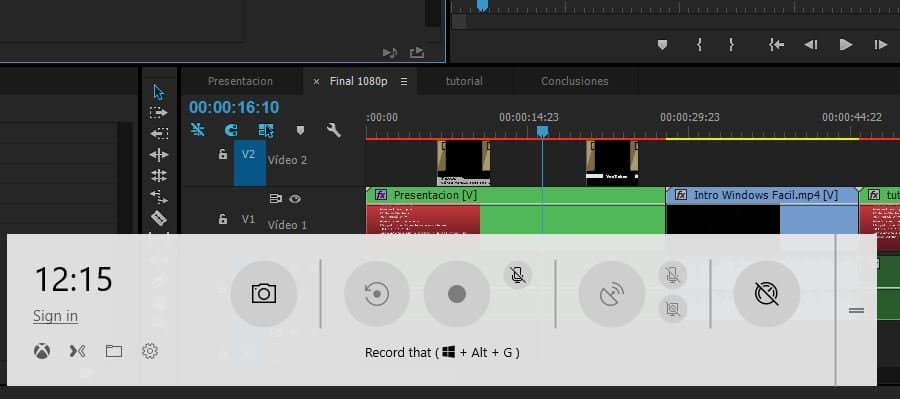Click Game Bar move handle lines
Viewport: 900px width, 399px height.
856,310
